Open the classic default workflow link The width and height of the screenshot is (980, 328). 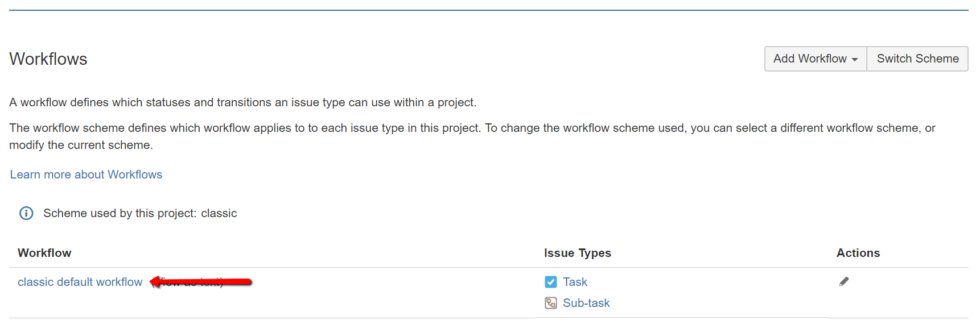pyautogui.click(x=80, y=282)
